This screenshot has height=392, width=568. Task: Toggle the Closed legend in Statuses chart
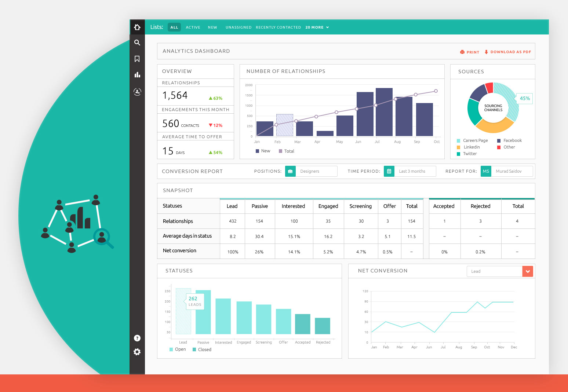point(202,349)
